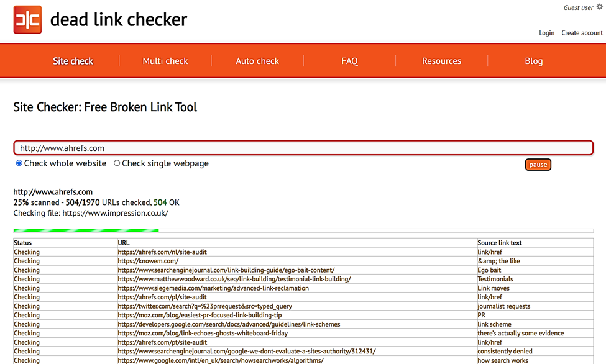Click the bold http://www.ahrefs.com scan heading
This screenshot has height=364, width=606.
53,192
